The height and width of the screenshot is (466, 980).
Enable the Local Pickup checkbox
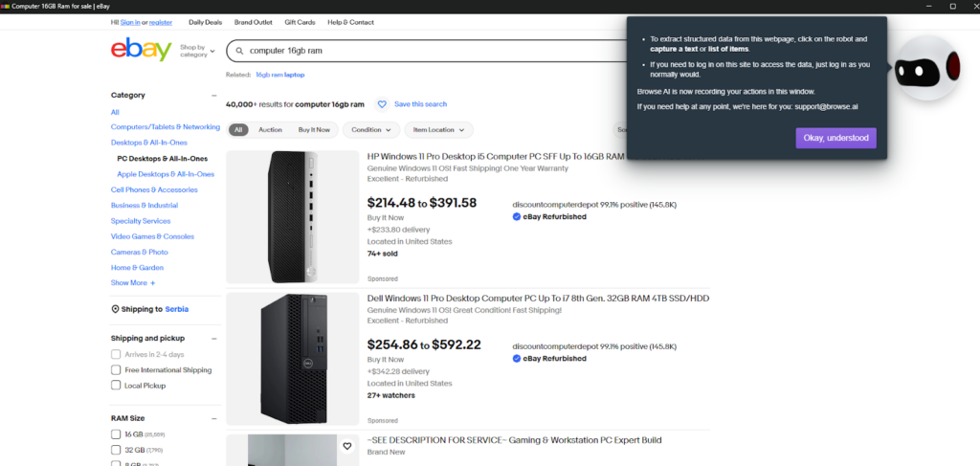click(x=116, y=386)
